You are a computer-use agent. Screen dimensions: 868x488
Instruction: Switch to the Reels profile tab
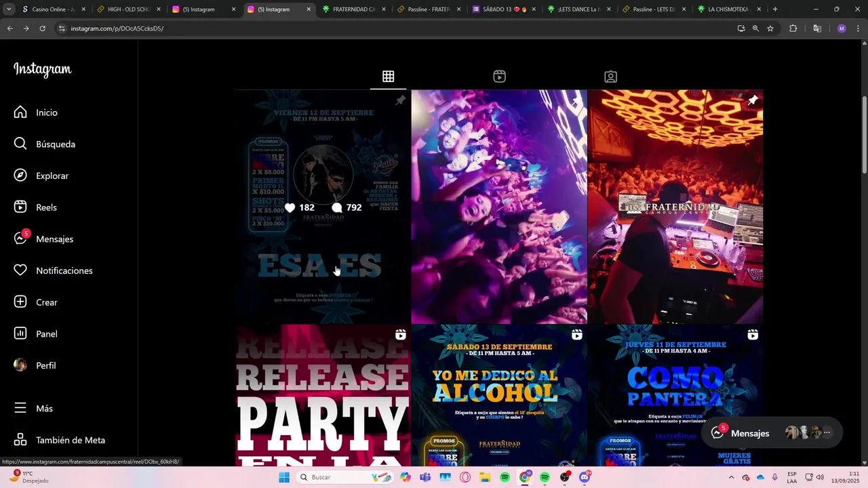click(x=499, y=77)
